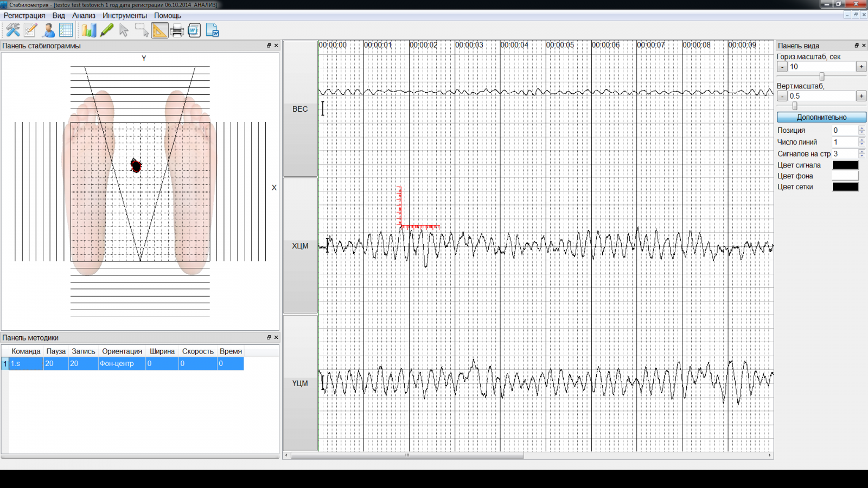
Task: Decrease vertical scale with the minus button
Action: [x=782, y=96]
